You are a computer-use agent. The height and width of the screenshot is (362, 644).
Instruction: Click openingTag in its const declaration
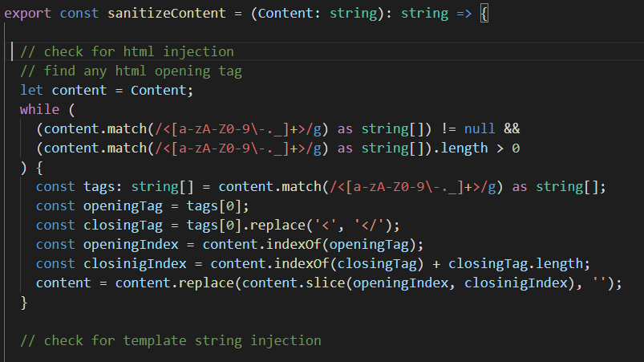tap(123, 206)
